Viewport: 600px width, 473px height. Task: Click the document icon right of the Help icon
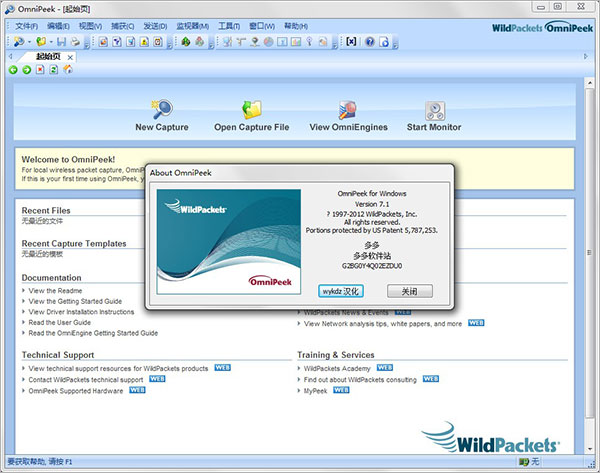384,42
